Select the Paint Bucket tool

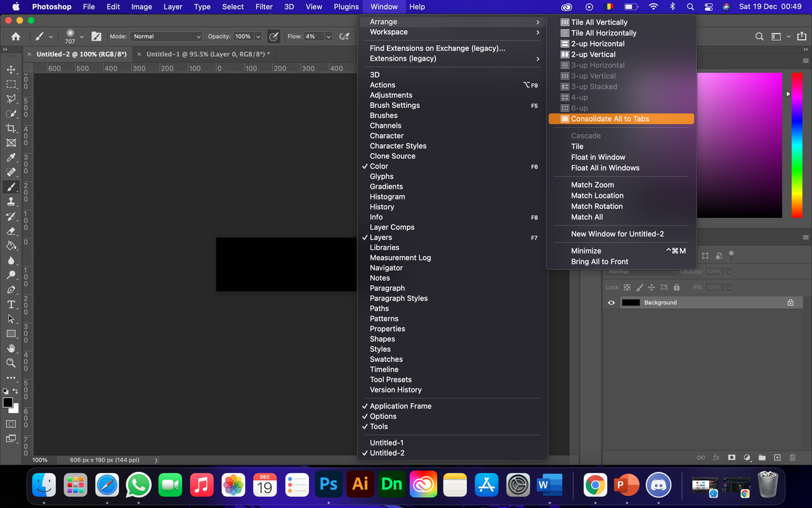[11, 246]
